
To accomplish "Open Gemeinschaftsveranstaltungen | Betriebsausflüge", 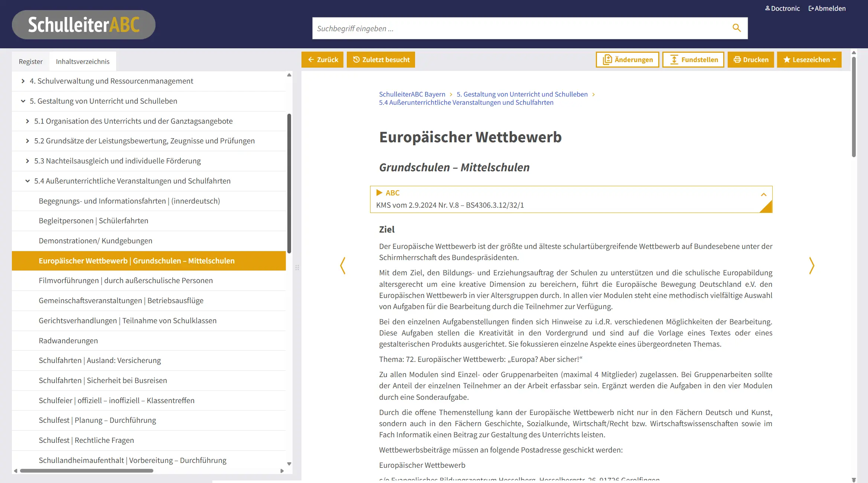I will click(149, 301).
